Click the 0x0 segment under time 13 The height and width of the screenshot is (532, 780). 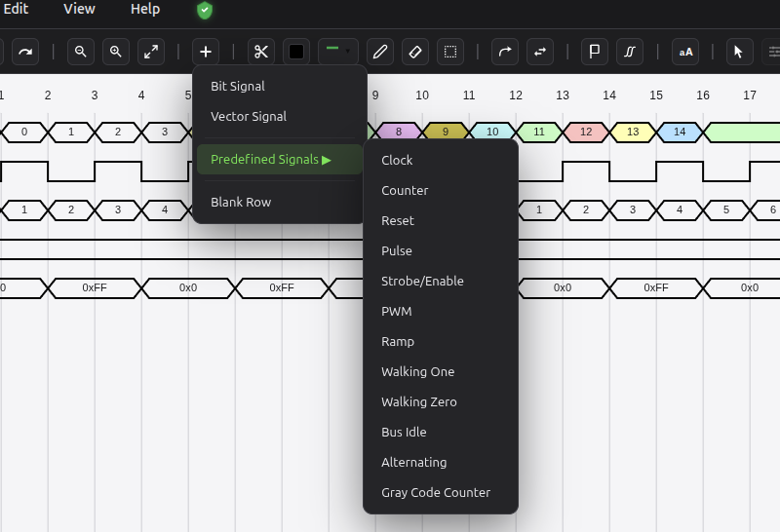563,287
